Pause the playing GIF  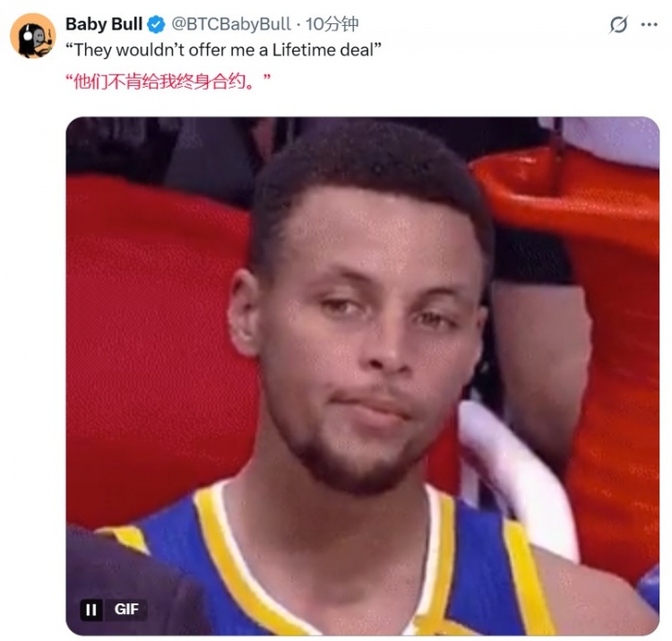(90, 610)
